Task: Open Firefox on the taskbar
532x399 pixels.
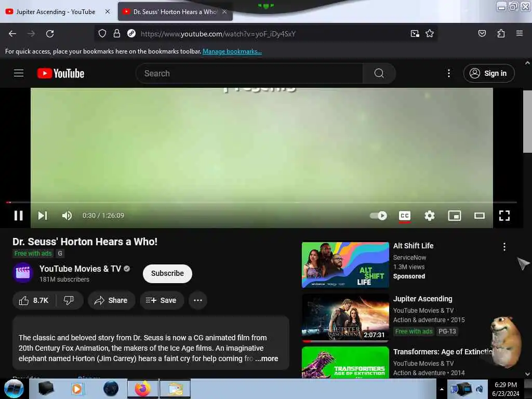Action: click(x=143, y=389)
